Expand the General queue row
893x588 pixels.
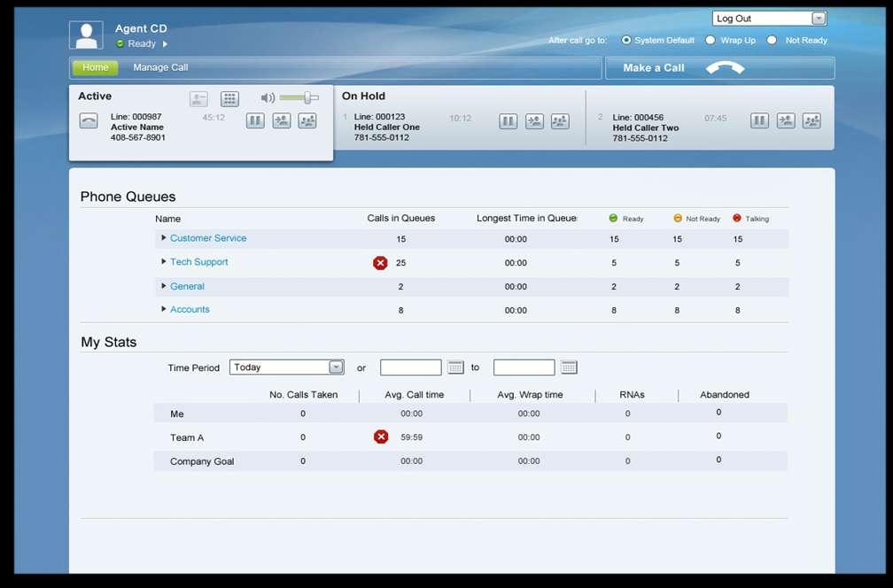click(x=163, y=286)
